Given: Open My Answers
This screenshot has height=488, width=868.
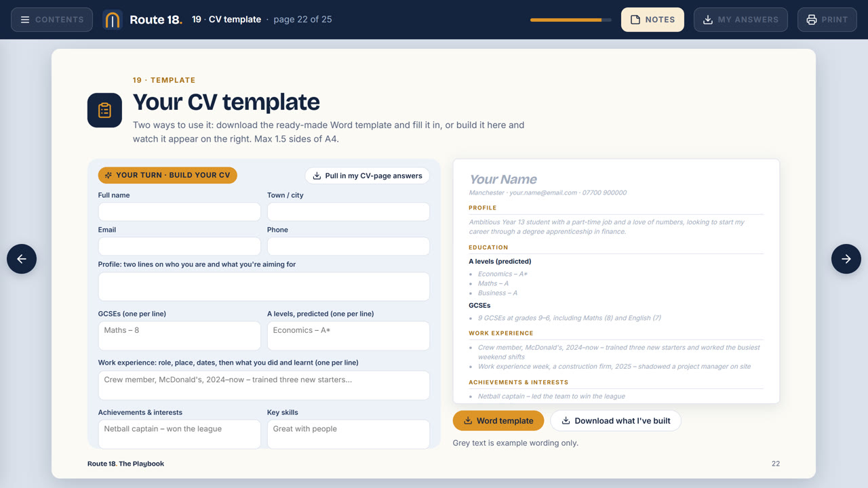Looking at the screenshot, I should pyautogui.click(x=741, y=20).
